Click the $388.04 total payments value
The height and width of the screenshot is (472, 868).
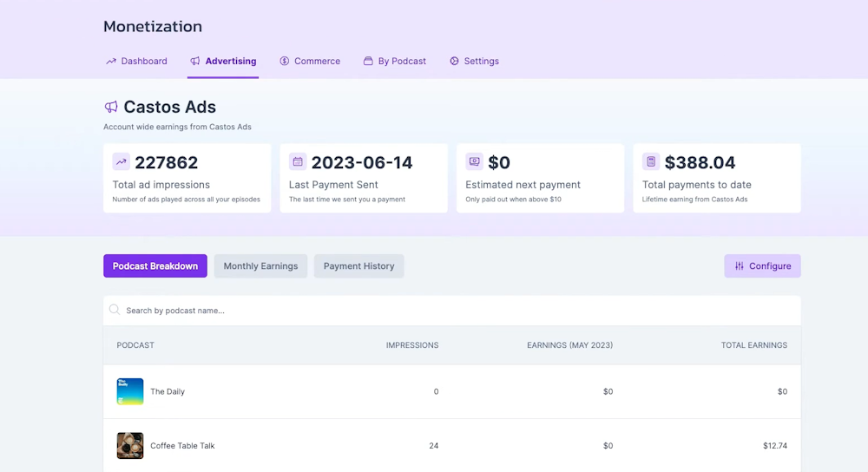click(700, 162)
